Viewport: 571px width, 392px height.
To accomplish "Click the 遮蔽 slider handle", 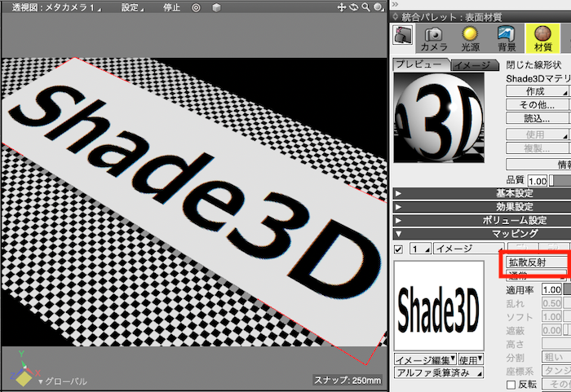I will point(565,330).
